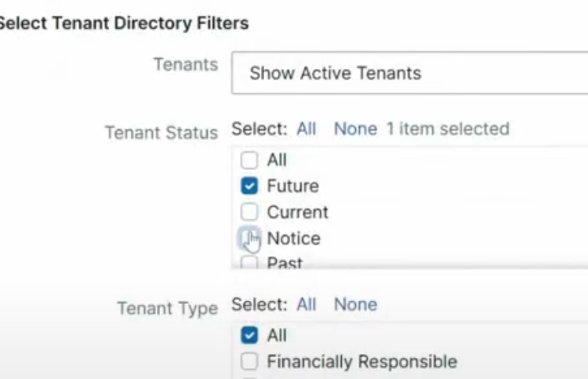This screenshot has width=588, height=379.
Task: Click the Current option label text
Action: (x=297, y=212)
